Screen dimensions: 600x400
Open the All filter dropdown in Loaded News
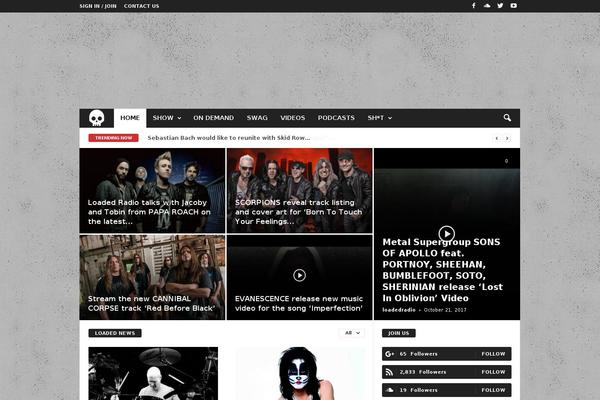352,333
